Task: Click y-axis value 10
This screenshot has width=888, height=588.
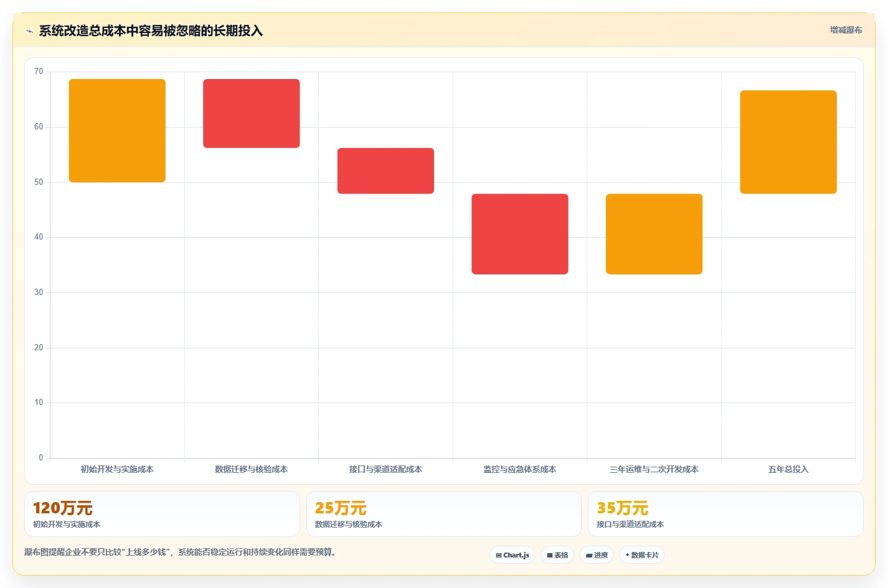Action: (x=39, y=403)
